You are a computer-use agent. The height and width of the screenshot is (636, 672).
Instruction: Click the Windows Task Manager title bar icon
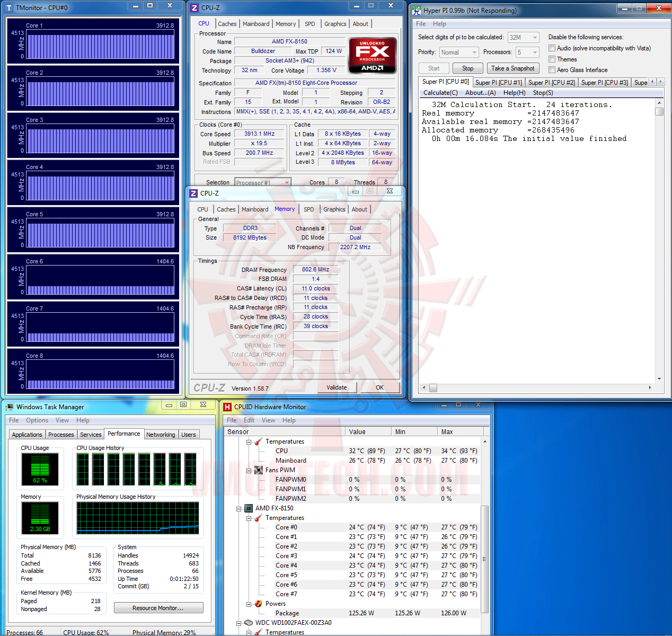[10, 407]
